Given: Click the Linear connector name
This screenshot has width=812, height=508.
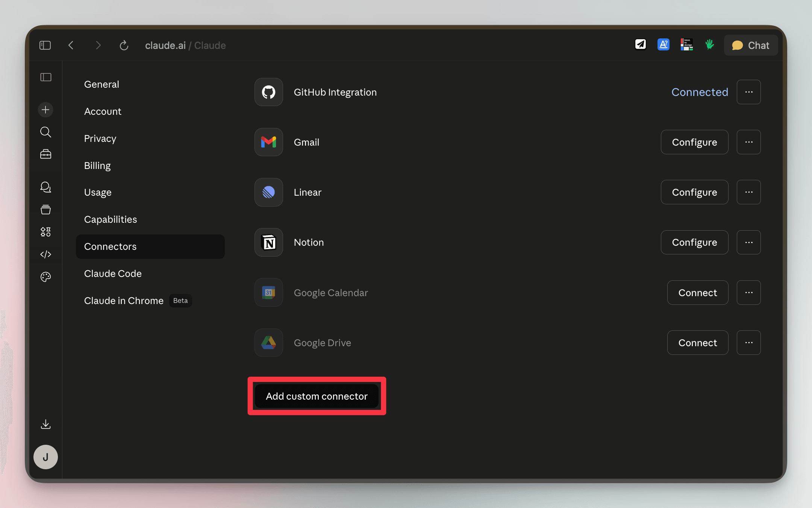Looking at the screenshot, I should pyautogui.click(x=308, y=192).
